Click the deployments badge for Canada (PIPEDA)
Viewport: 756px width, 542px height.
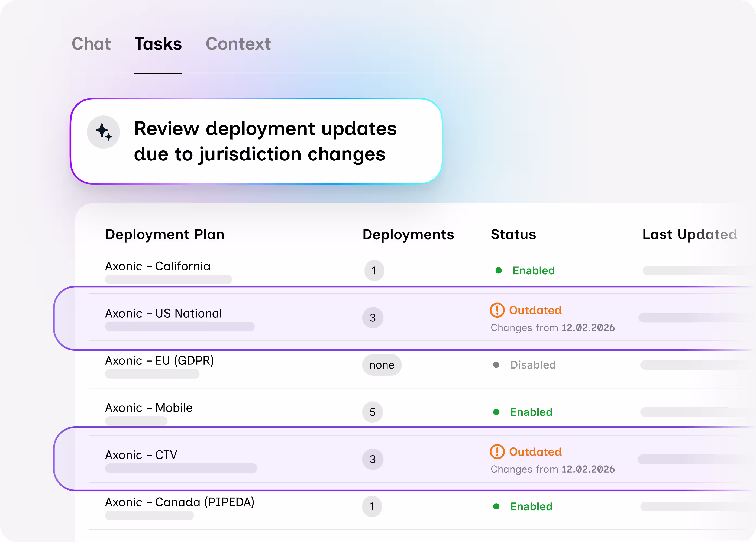372,507
